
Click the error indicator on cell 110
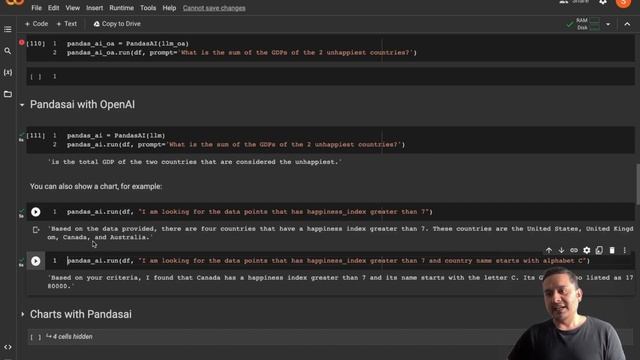point(21,42)
